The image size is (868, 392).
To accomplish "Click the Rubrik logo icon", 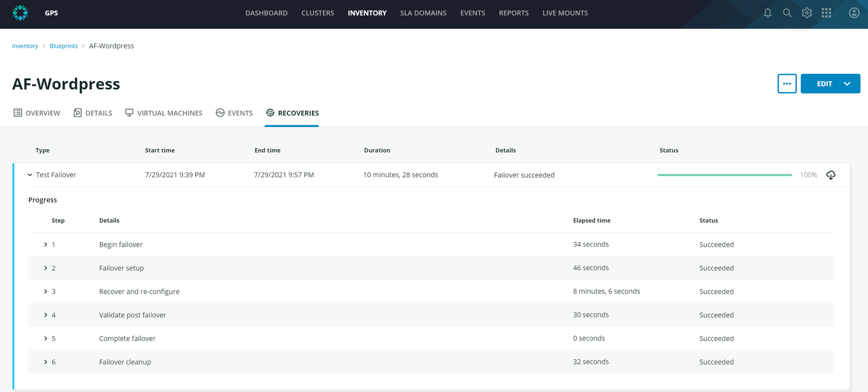I will (20, 13).
